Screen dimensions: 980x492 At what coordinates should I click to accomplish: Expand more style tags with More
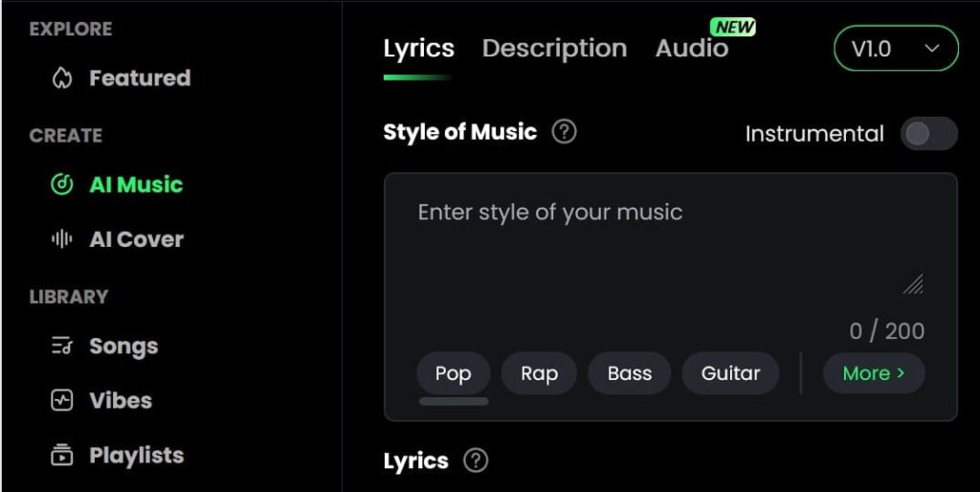(x=874, y=373)
